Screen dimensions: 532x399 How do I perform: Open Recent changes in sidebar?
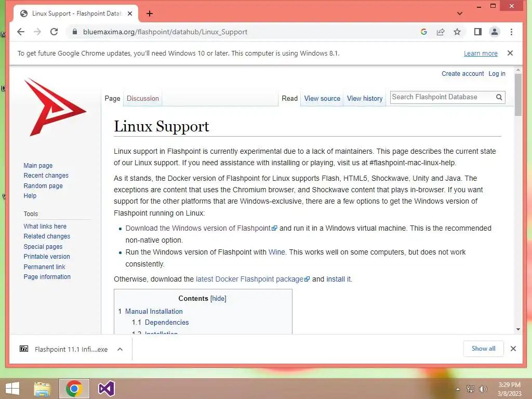[46, 176]
